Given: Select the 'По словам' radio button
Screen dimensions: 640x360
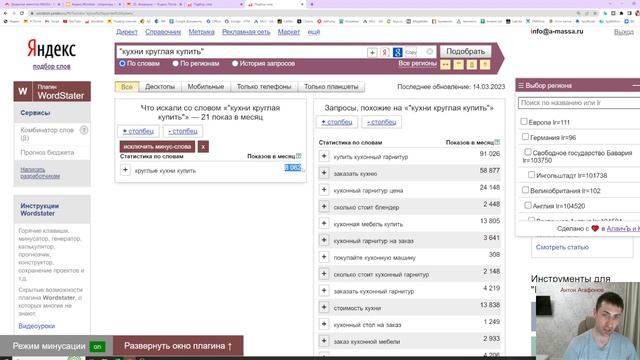Looking at the screenshot, I should click(x=122, y=63).
